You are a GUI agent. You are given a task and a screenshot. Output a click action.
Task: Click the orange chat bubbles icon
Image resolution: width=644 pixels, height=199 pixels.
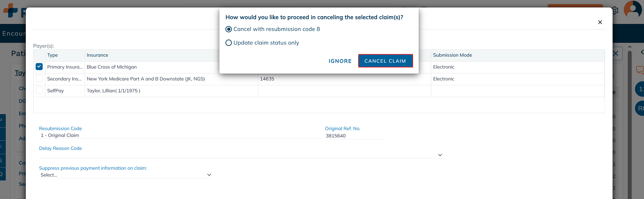click(640, 70)
